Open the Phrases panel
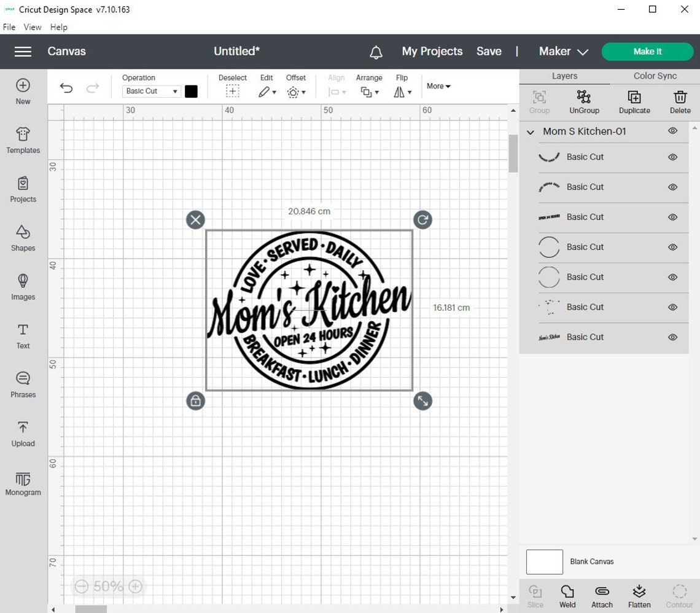This screenshot has height=613, width=700. pos(23,384)
